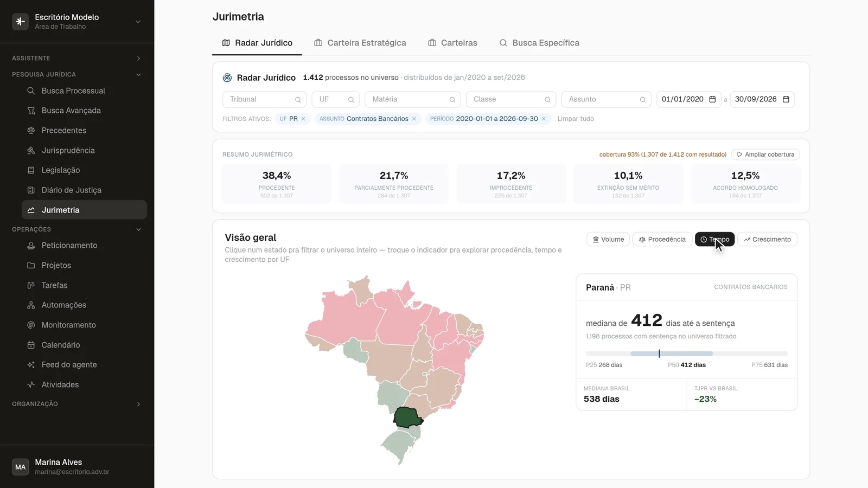Collapse the Operações section
868x488 pixels.
[77, 229]
